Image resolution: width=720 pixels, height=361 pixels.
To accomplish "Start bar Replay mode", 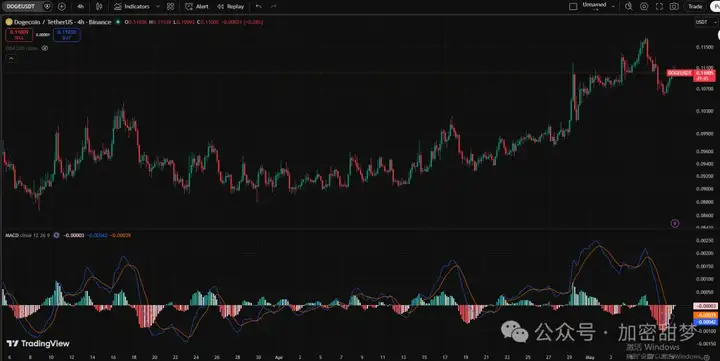I will click(231, 6).
